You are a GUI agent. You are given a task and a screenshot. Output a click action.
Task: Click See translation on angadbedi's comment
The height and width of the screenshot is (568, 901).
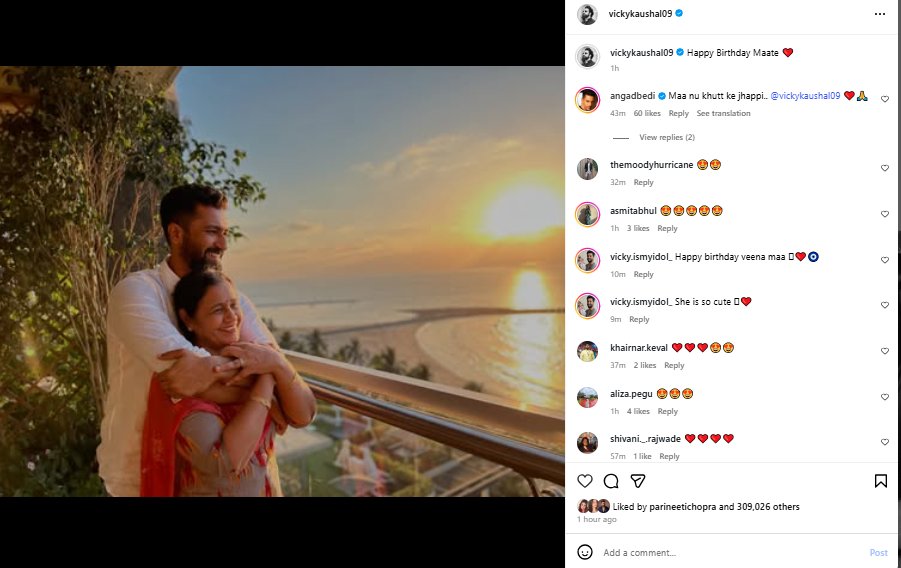pos(724,113)
